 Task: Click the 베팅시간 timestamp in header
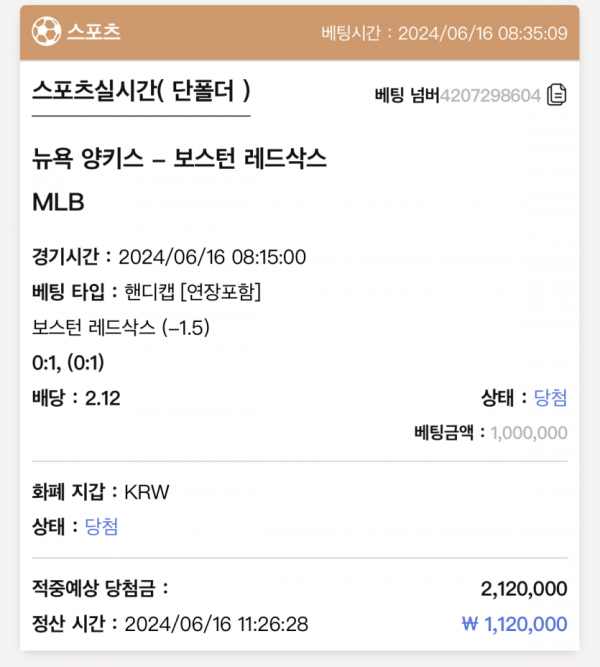coord(444,33)
